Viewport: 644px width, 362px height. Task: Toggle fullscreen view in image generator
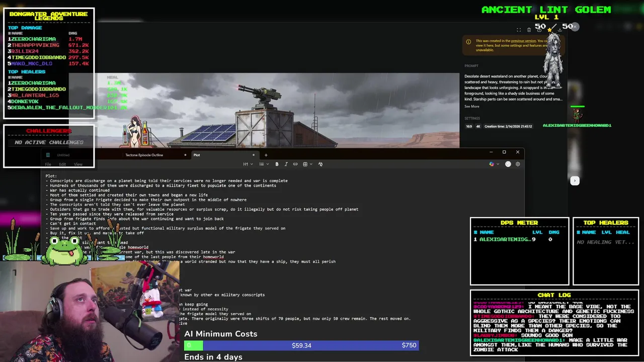(519, 30)
